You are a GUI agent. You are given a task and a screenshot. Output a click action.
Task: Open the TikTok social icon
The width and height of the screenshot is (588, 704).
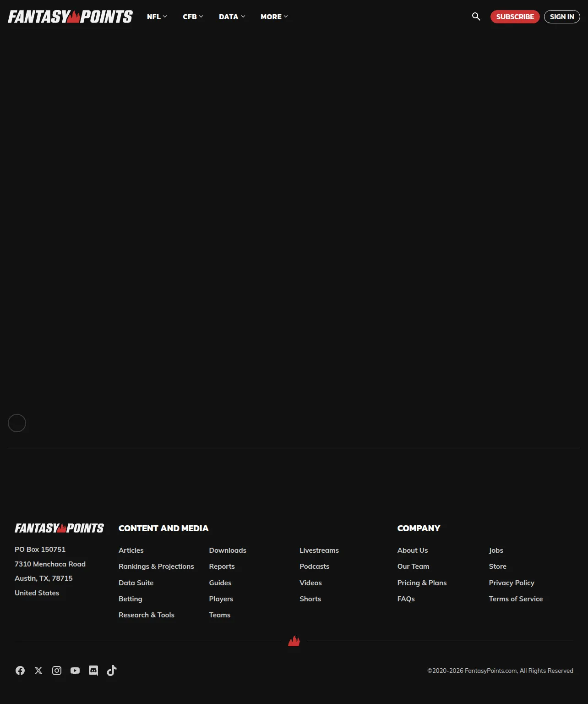click(x=112, y=671)
